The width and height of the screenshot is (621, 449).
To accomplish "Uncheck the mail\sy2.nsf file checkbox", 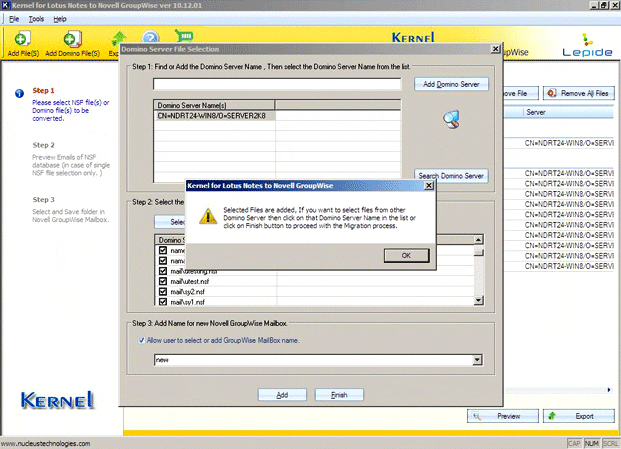I will click(163, 291).
